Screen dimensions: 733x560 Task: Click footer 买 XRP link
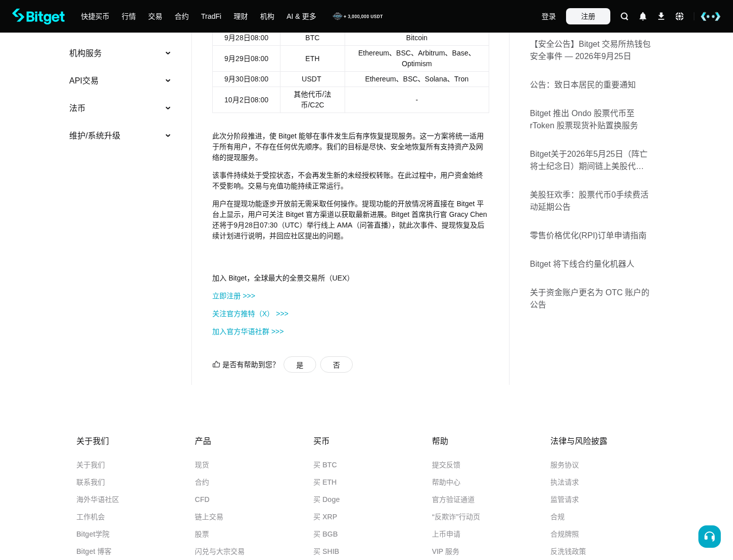pos(325,517)
